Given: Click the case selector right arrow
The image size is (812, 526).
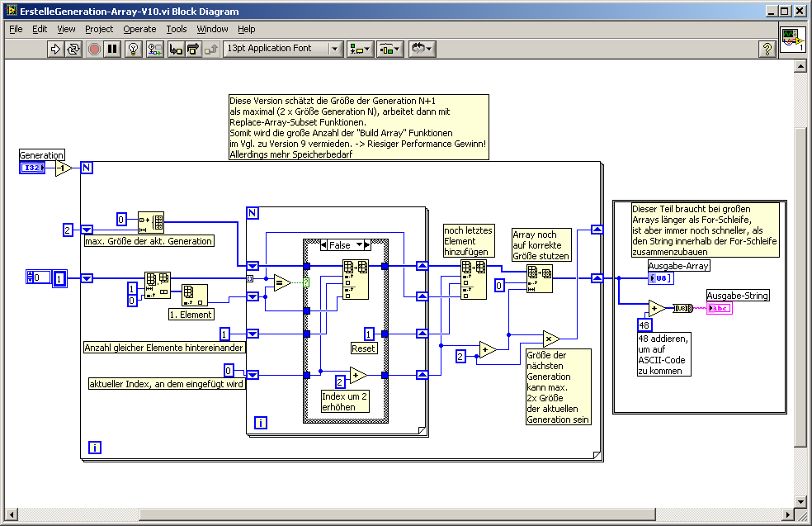Looking at the screenshot, I should tap(367, 245).
